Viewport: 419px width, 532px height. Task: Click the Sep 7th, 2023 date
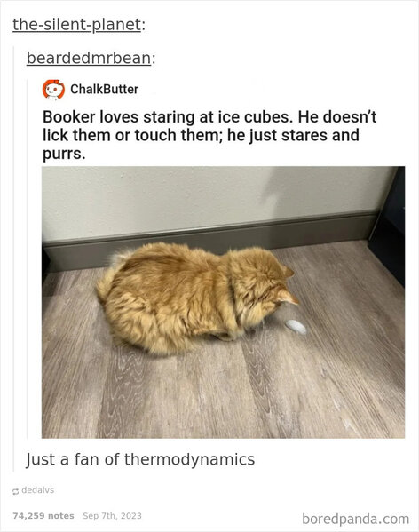(112, 516)
